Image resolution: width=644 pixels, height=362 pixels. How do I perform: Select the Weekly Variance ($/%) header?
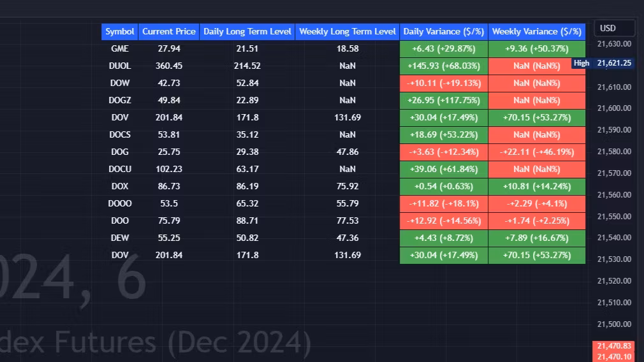[x=537, y=31]
